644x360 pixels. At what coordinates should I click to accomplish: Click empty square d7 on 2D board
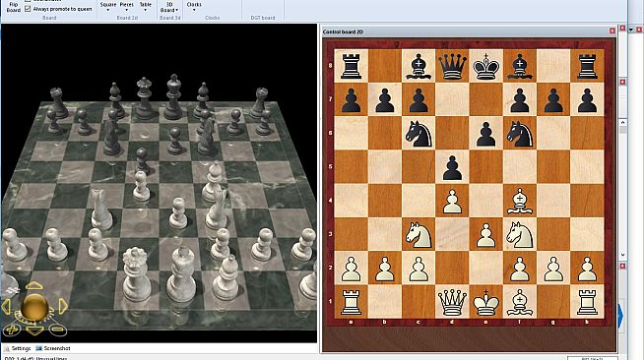452,99
